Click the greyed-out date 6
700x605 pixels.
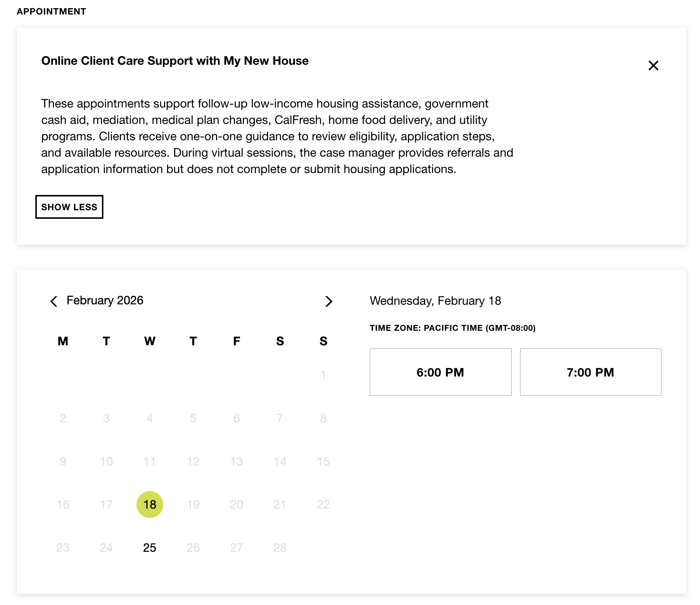237,418
